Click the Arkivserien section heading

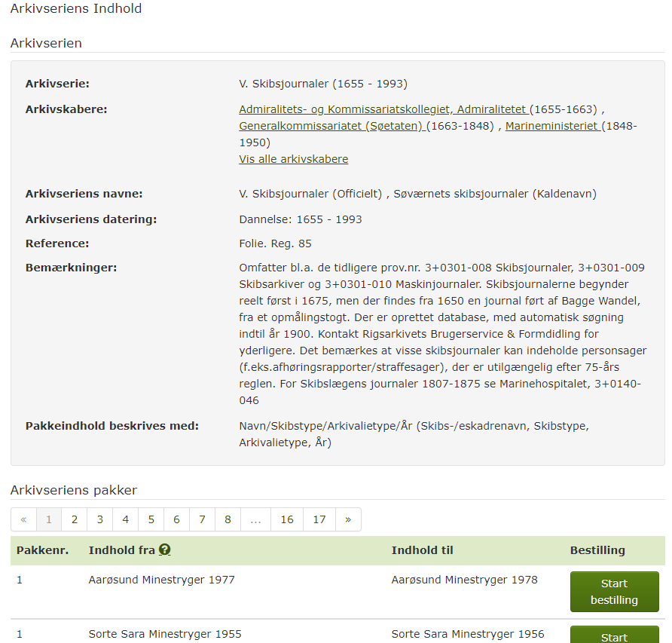coord(46,43)
